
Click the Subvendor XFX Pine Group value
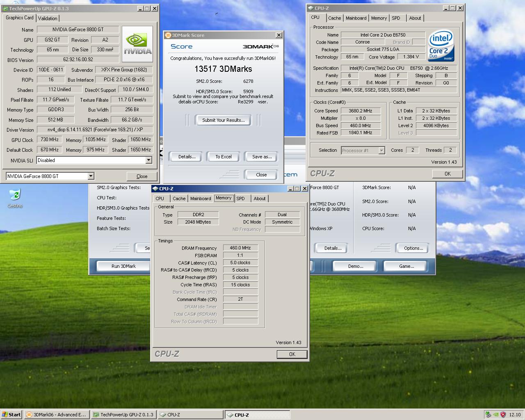124,70
